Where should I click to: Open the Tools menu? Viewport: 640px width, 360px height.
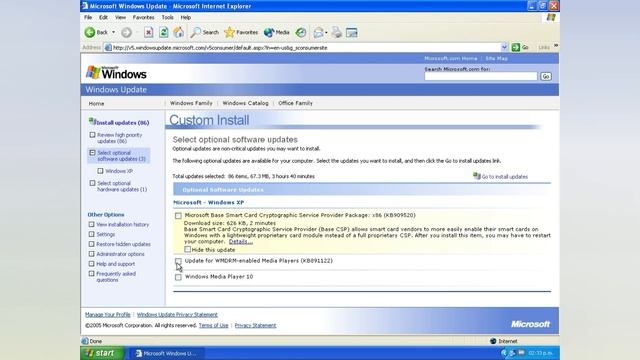[167, 18]
